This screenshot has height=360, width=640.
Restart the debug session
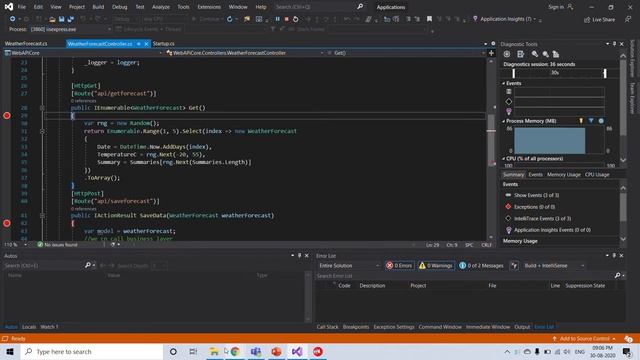click(296, 19)
